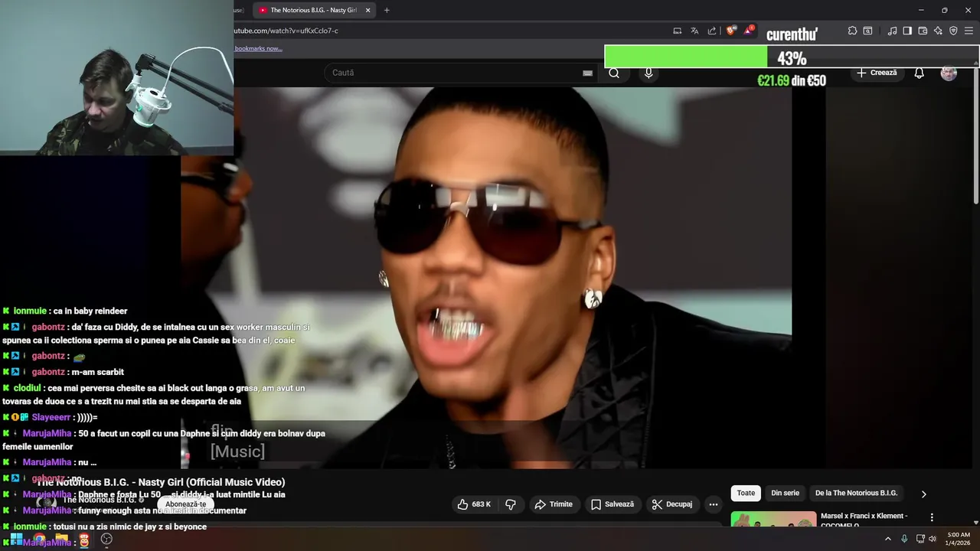Switch to The Notorious B.I.G. - Nasty Girl tab
The height and width of the screenshot is (551, 980).
(313, 10)
